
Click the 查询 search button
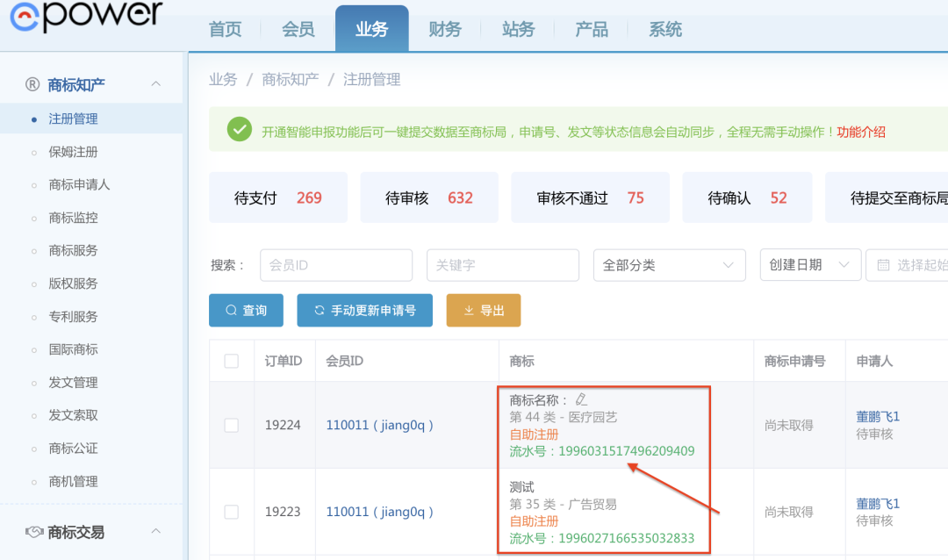point(246,310)
